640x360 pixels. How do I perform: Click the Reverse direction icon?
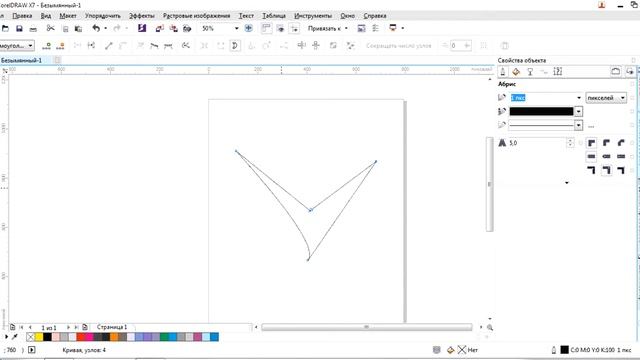tap(186, 46)
